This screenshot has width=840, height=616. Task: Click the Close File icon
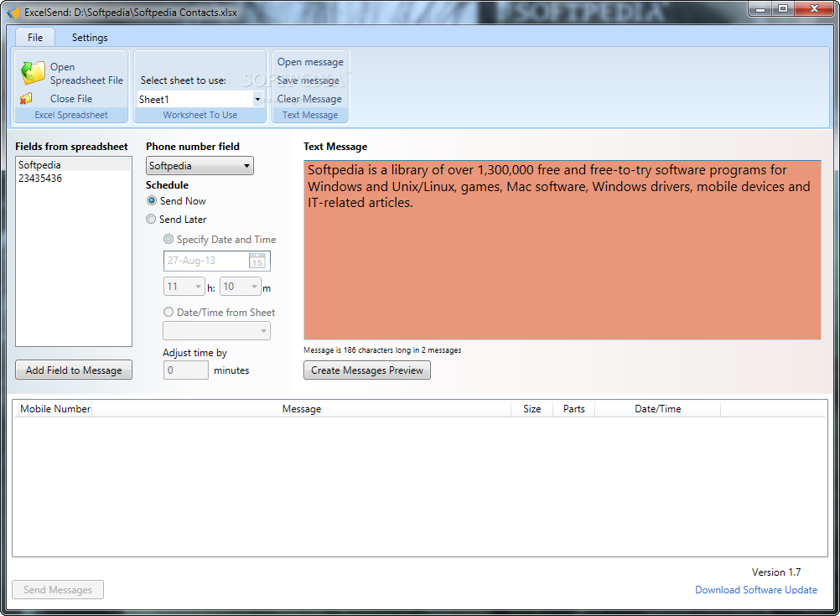point(26,99)
